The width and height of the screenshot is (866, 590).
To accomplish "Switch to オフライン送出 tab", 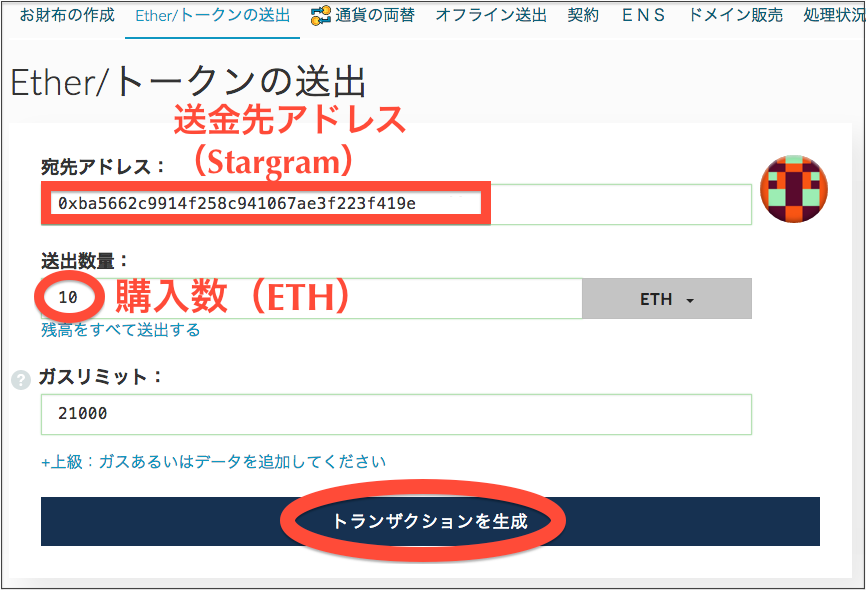I will [491, 15].
